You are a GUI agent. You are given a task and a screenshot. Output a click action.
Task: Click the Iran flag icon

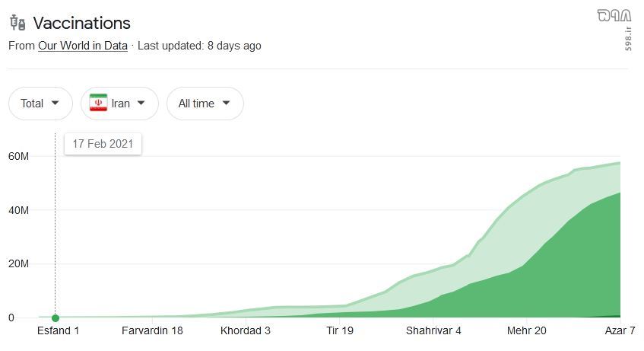98,103
